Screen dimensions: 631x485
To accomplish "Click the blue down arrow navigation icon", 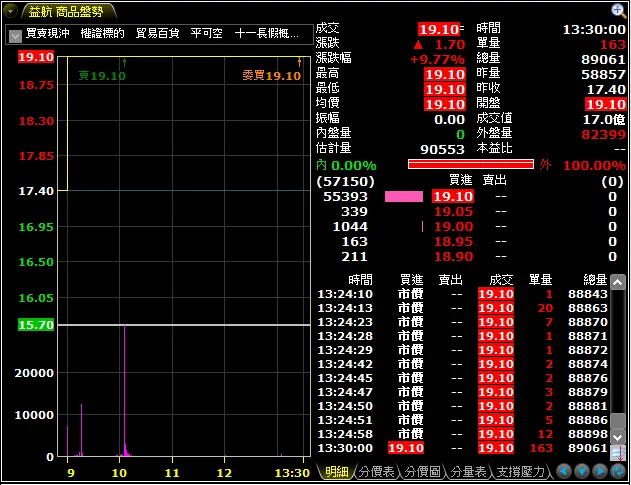I will click(582, 471).
